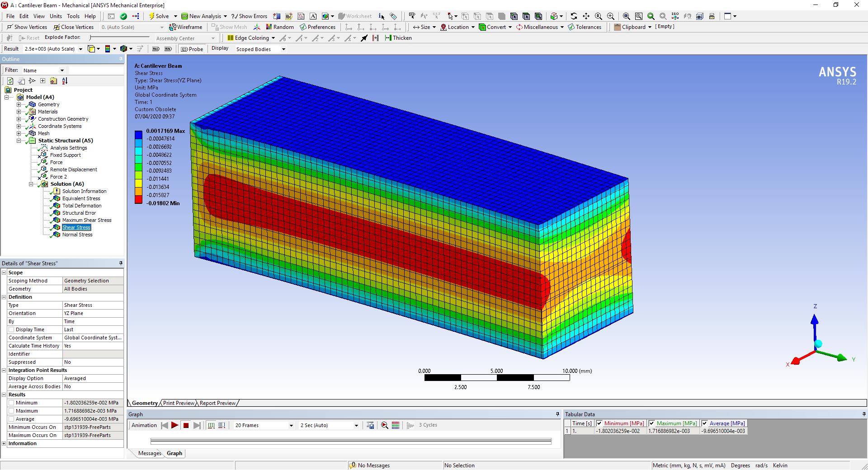Image resolution: width=868 pixels, height=470 pixels.
Task: Click the Rotate view tool icon
Action: click(574, 16)
